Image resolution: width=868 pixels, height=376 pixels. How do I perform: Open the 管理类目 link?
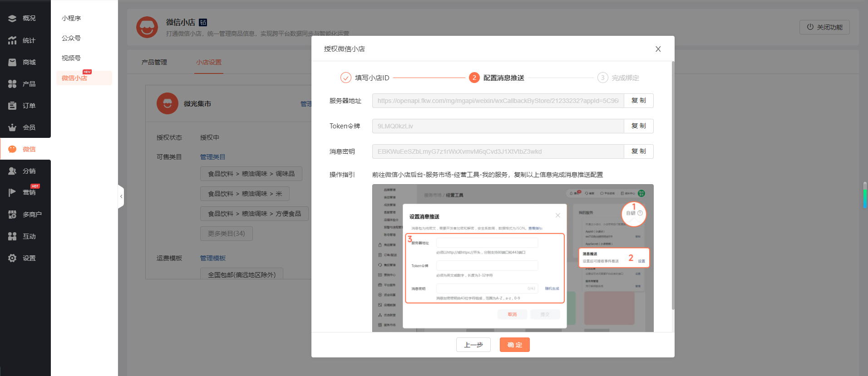coord(212,157)
